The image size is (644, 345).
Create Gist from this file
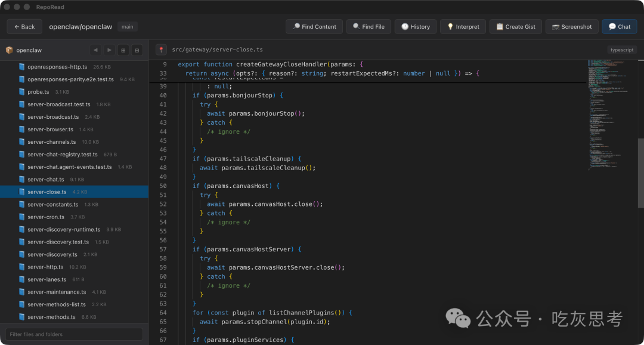click(x=515, y=27)
